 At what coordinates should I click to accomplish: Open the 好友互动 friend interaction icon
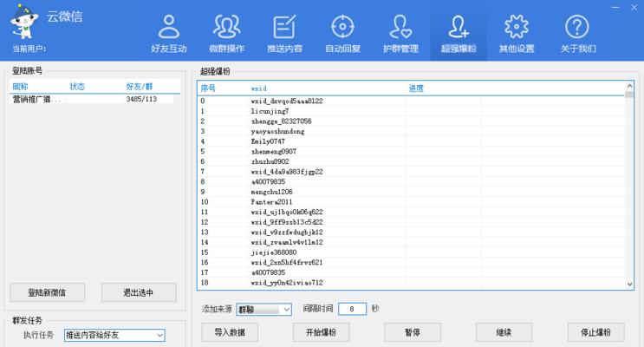click(169, 27)
